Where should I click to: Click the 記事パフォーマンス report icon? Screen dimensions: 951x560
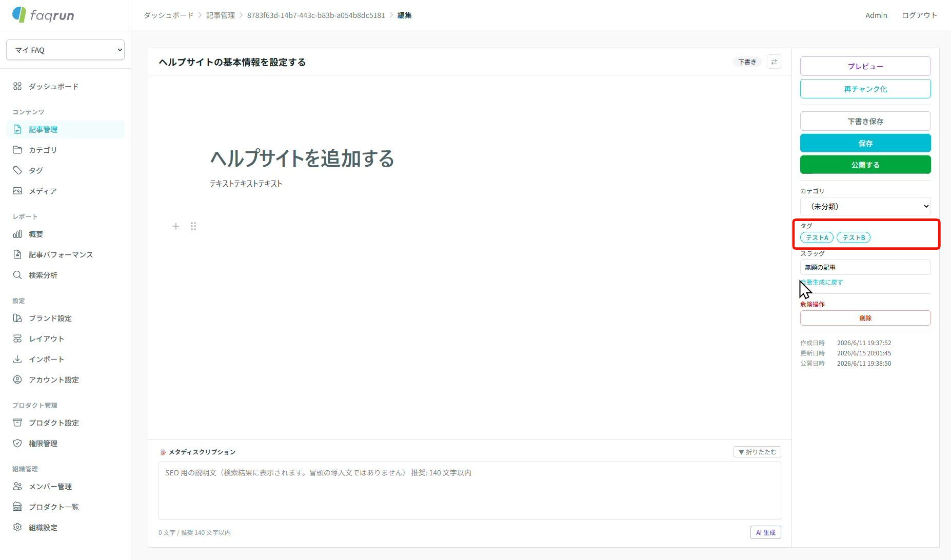(17, 254)
